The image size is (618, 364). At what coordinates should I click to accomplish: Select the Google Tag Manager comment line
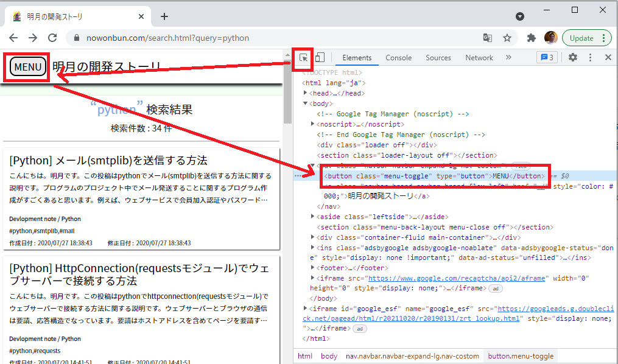pyautogui.click(x=393, y=114)
